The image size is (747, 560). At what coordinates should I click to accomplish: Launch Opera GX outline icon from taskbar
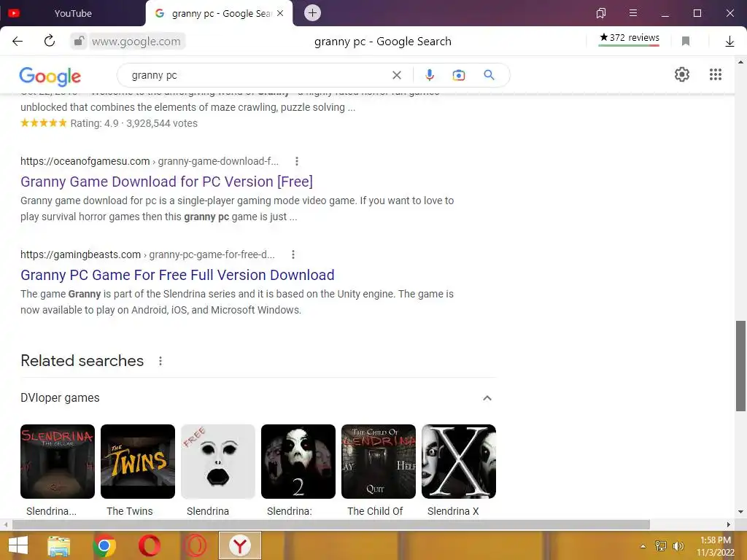point(195,545)
